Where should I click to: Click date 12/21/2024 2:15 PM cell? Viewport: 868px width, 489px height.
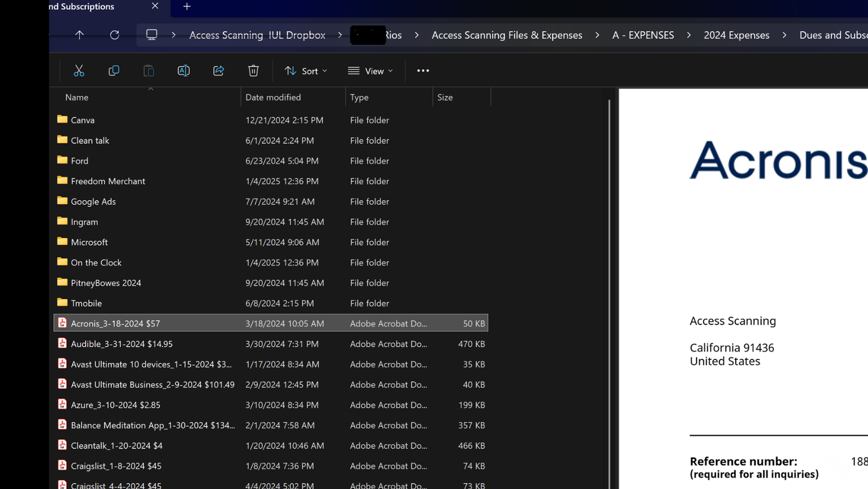click(x=284, y=120)
